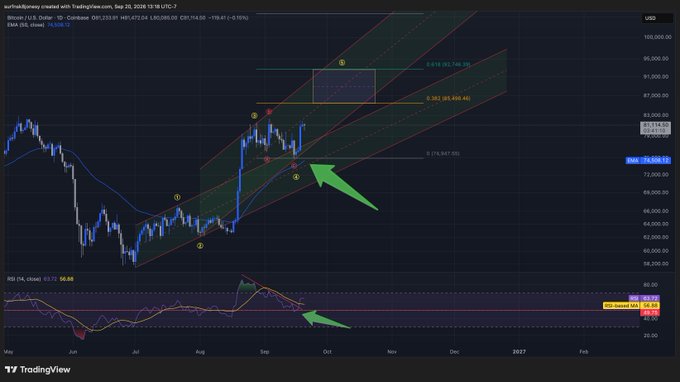Click the red 49.75 RSI level label
The width and height of the screenshot is (680, 382).
point(650,313)
